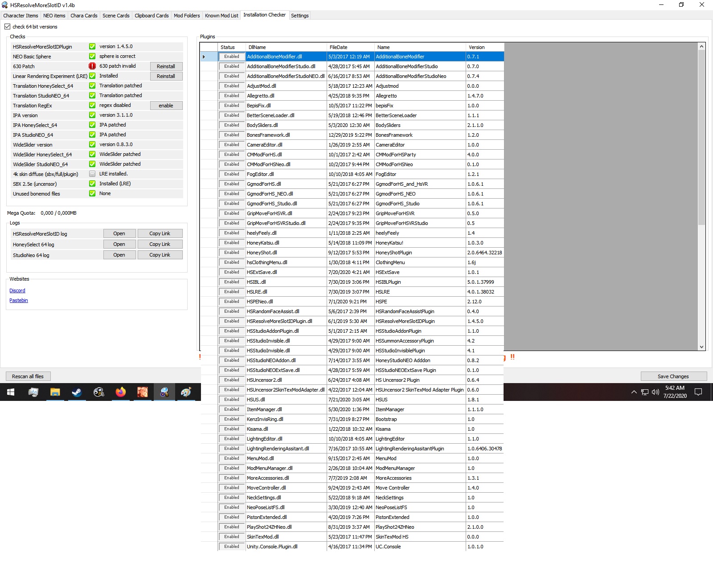This screenshot has height=588, width=713.
Task: Select HSLRE.dll cell in plugins table
Action: (286, 292)
